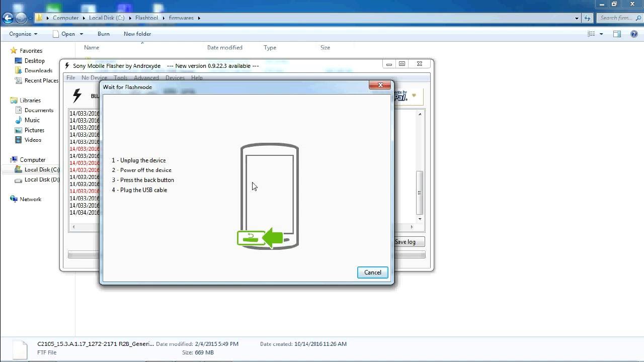Open the No Device menu in Flashtool
Viewport: 644px width, 362px height.
pos(94,78)
